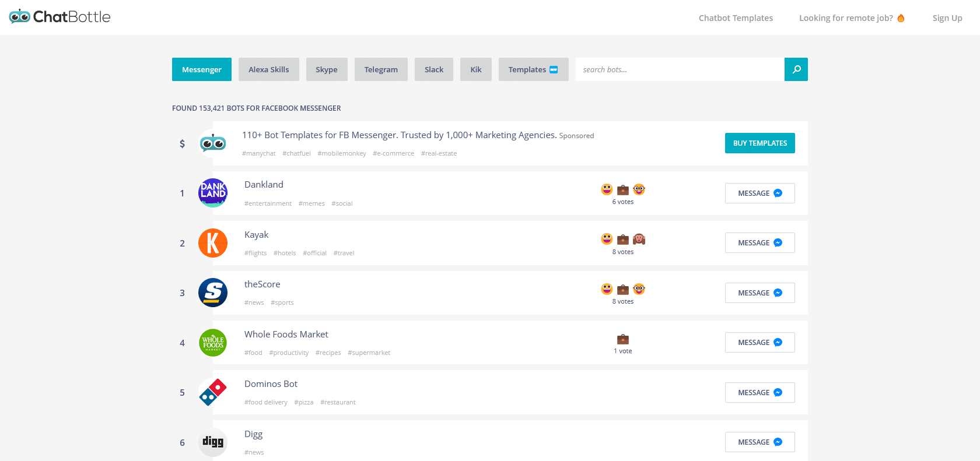980x461 pixels.
Task: Message theScore bot
Action: (760, 293)
